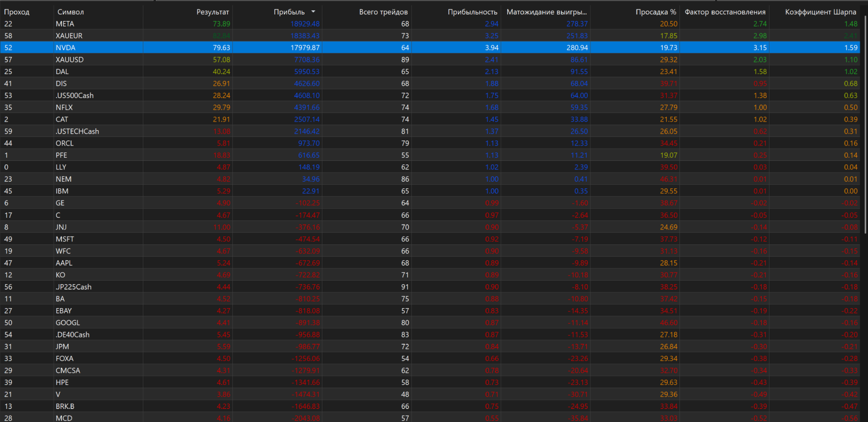Click DAL's result value 40.24

tap(222, 71)
